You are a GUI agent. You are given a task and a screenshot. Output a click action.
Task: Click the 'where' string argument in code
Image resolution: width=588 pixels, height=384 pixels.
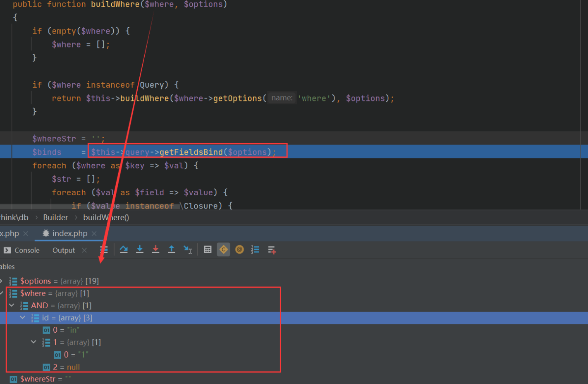[x=314, y=98]
